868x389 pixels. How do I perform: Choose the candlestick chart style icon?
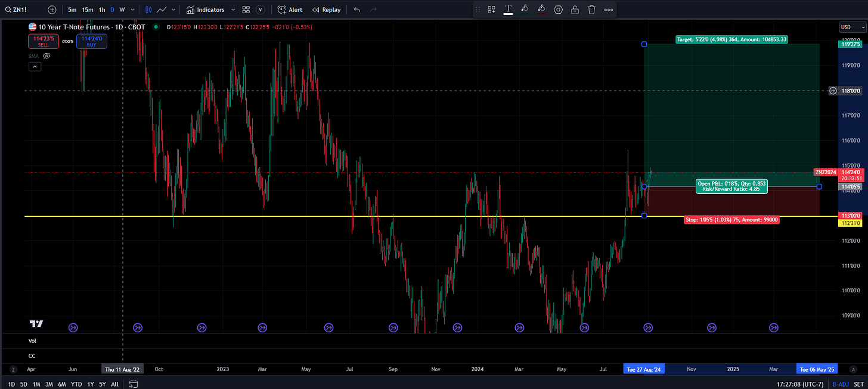coord(148,10)
